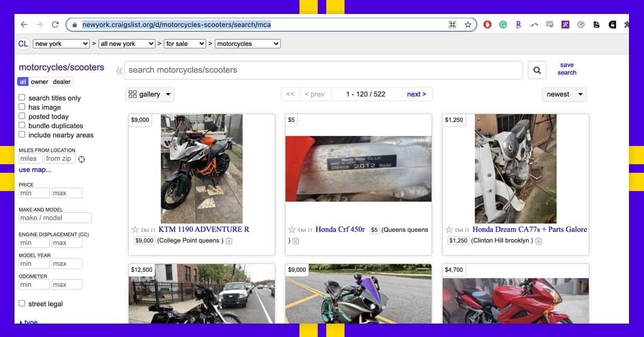
Task: Click the prev page button
Action: (314, 94)
